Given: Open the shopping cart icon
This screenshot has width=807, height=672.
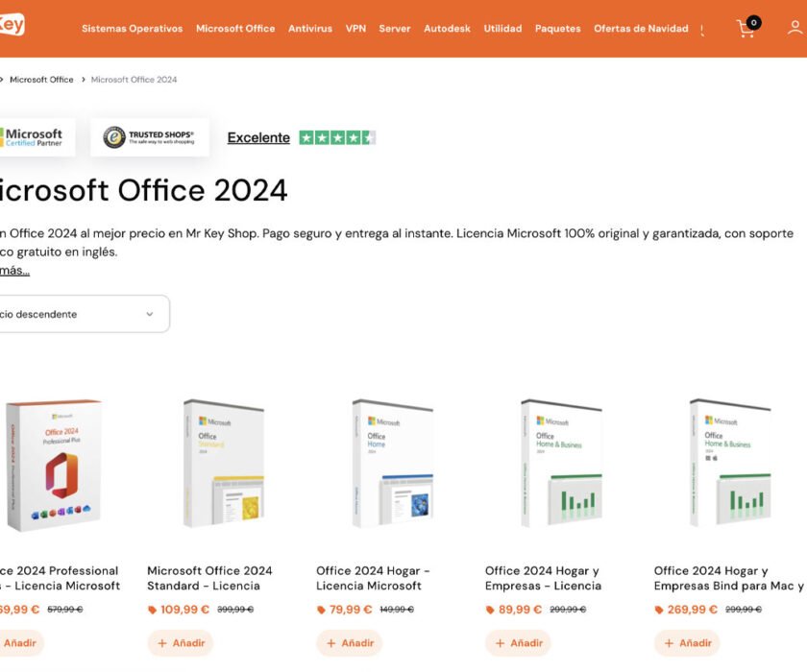Looking at the screenshot, I should [746, 29].
